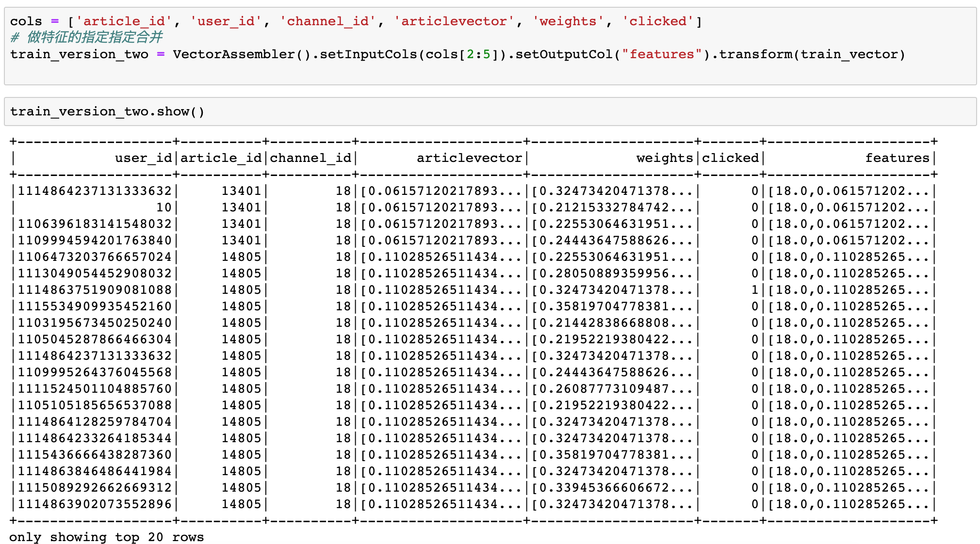Click the 'article_id' string in cols list
Image resolution: width=980 pixels, height=544 pixels.
[123, 21]
